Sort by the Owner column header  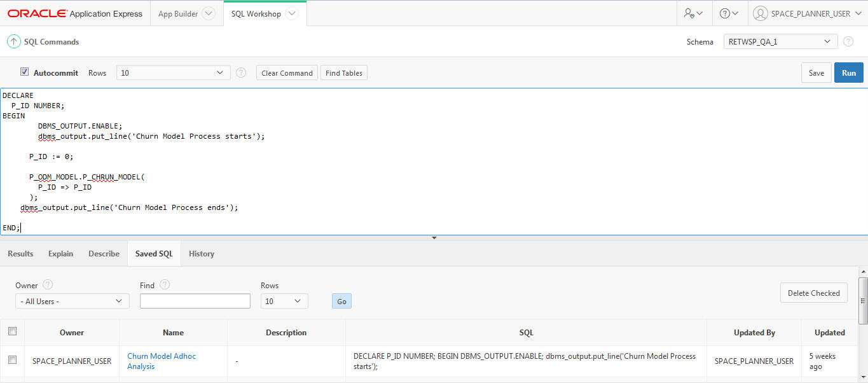click(x=72, y=332)
